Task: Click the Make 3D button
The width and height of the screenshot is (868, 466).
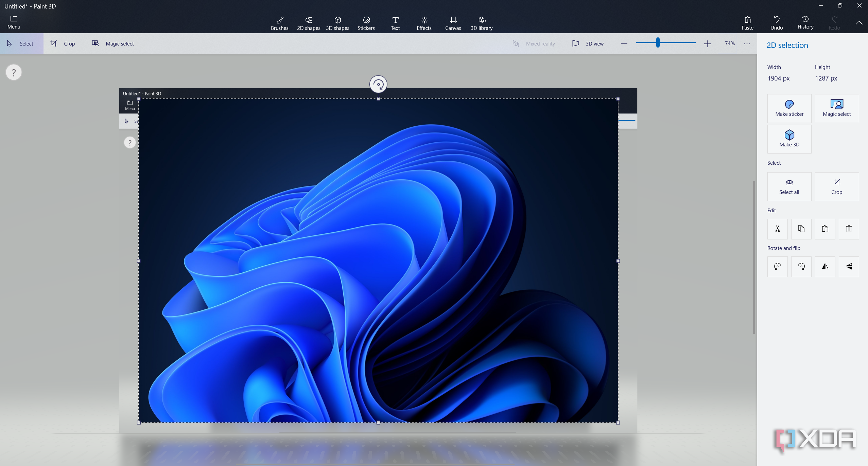Action: point(789,139)
